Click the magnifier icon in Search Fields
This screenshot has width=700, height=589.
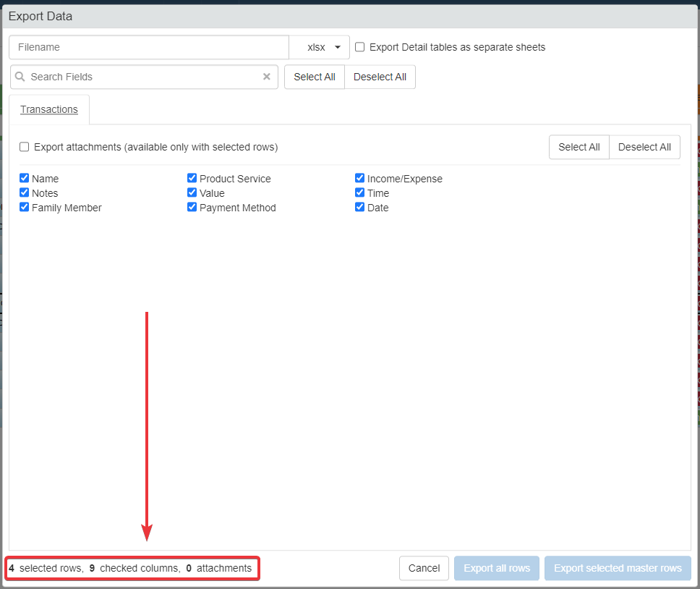20,77
